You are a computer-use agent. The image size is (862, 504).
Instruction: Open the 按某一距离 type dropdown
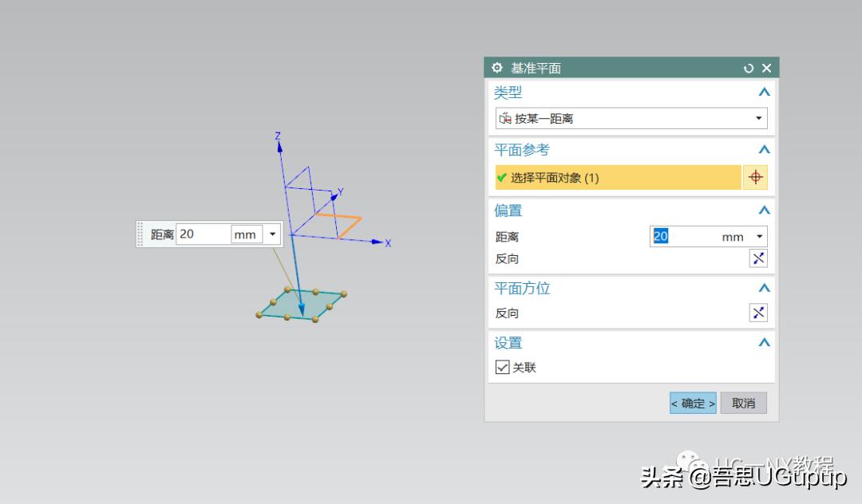click(x=758, y=117)
